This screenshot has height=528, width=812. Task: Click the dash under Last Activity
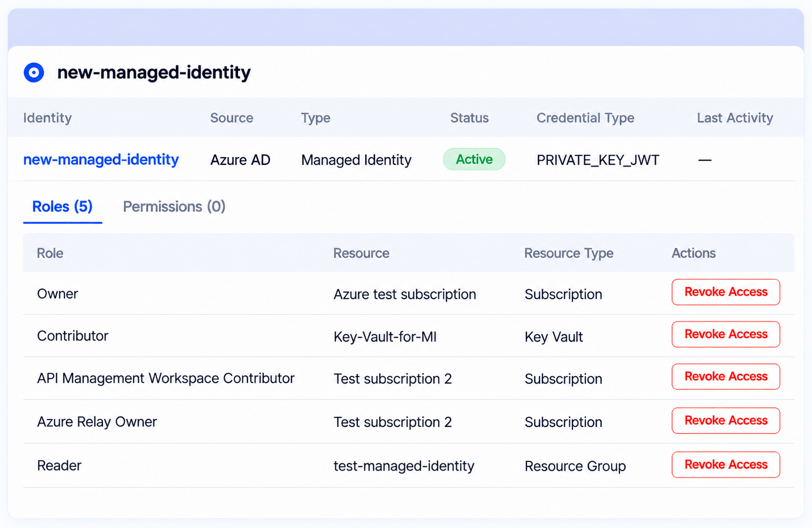pos(705,160)
